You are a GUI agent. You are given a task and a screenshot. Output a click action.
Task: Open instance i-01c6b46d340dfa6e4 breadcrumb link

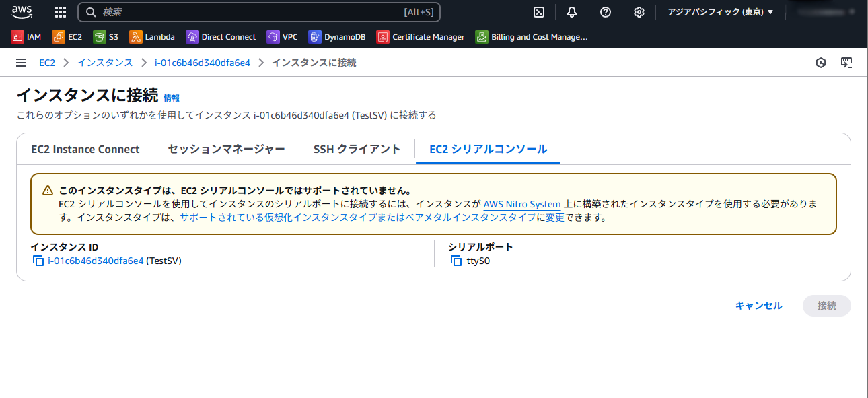tap(203, 63)
